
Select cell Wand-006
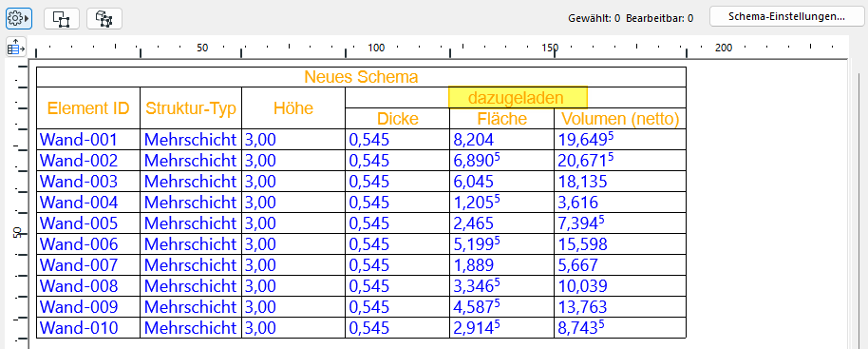88,244
